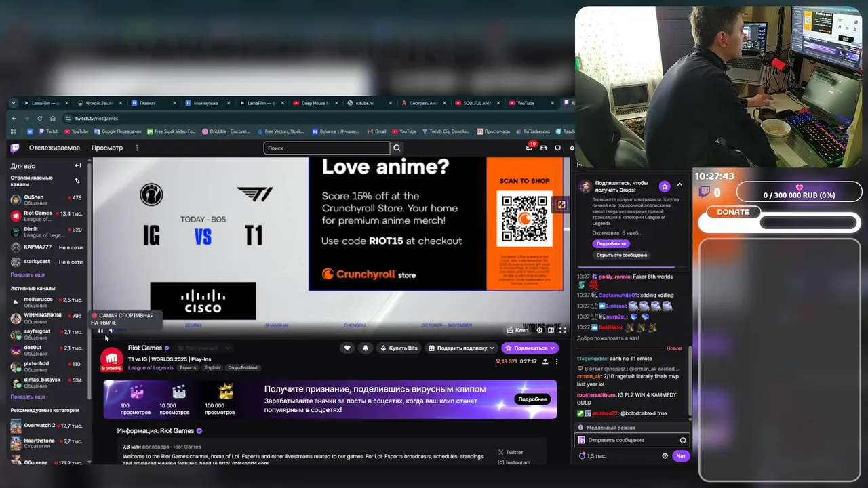Open Twitch header three-dots menu

click(137, 148)
